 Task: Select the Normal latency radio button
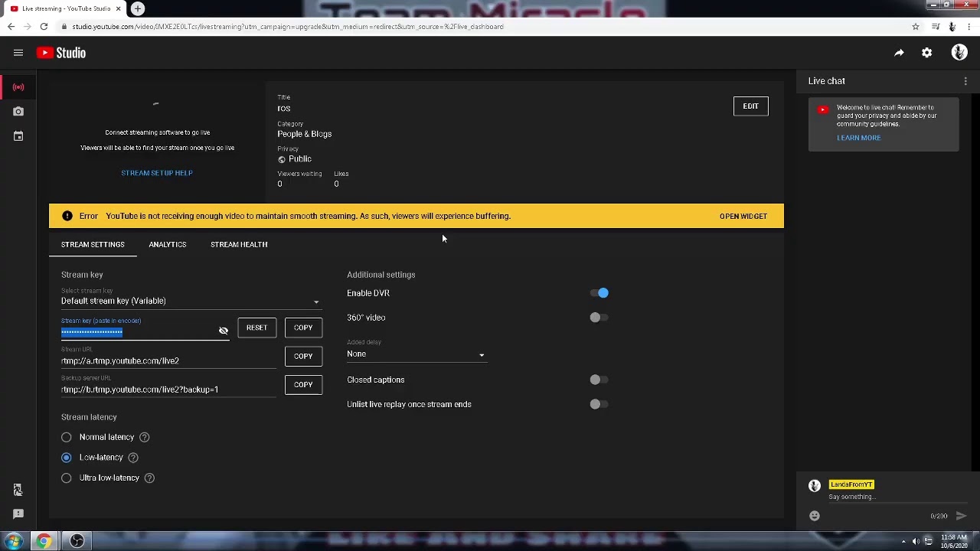67,437
